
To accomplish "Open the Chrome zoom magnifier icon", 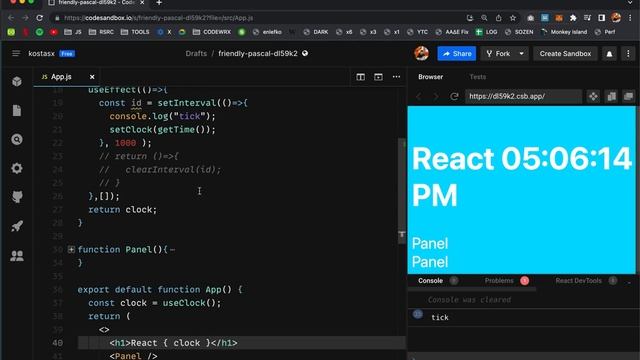I will click(484, 18).
